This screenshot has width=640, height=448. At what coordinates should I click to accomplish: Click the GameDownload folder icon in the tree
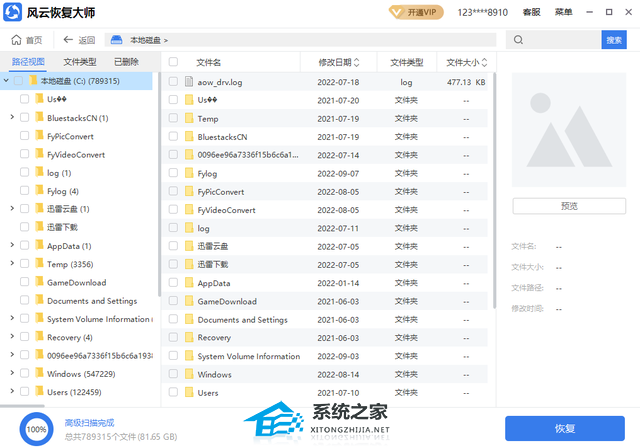point(39,282)
